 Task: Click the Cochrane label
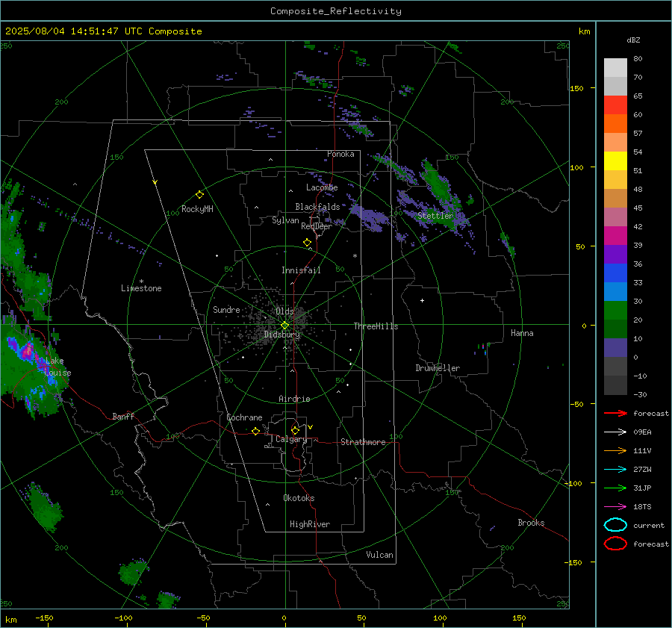click(244, 417)
